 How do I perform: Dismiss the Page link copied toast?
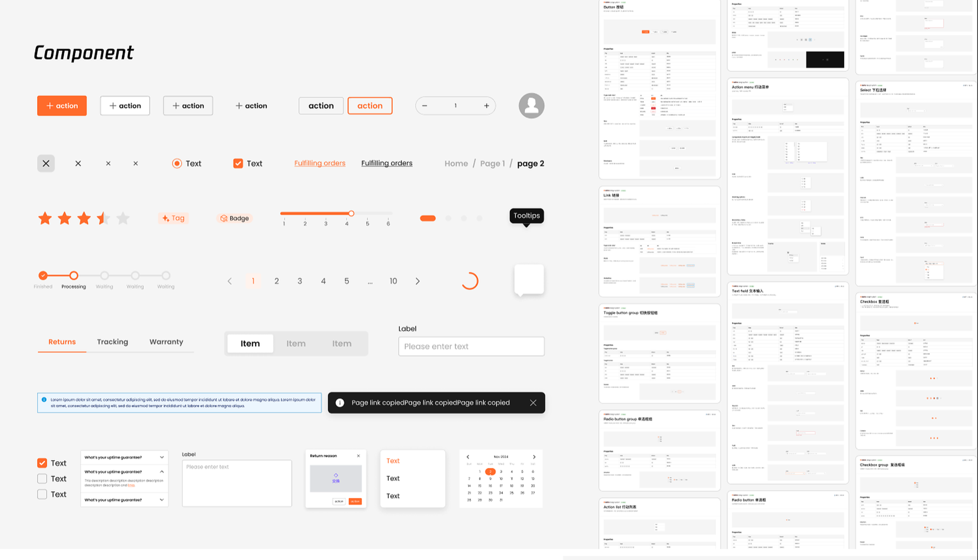coord(533,403)
